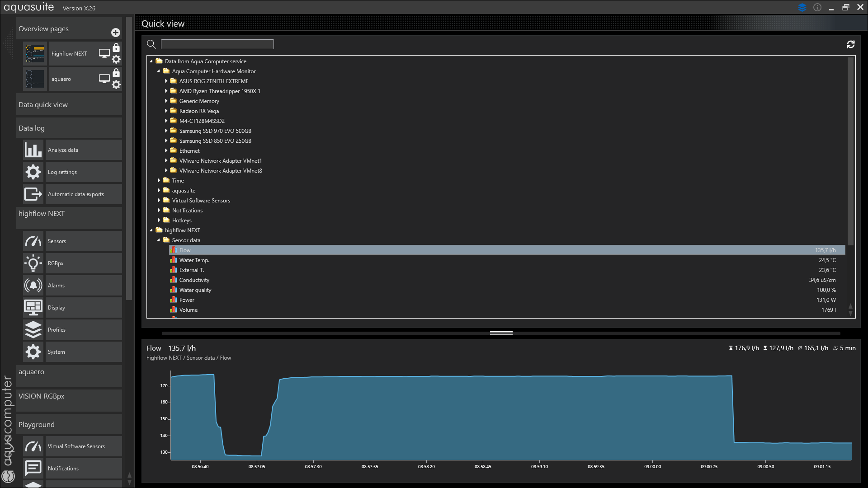This screenshot has height=488, width=868.
Task: Select the Power sensor row
Action: tap(507, 300)
